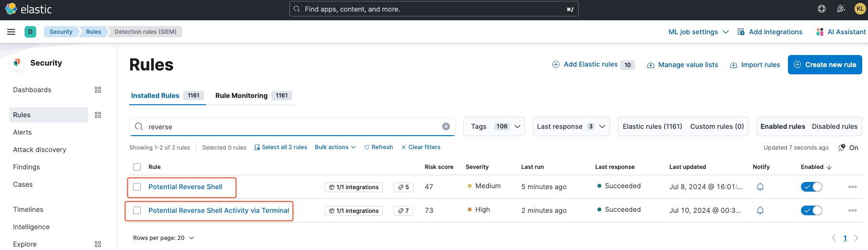Viewport: 868px width, 250px height.
Task: Click notify bell for Reverse Shell Activity via Terminal
Action: (x=760, y=210)
